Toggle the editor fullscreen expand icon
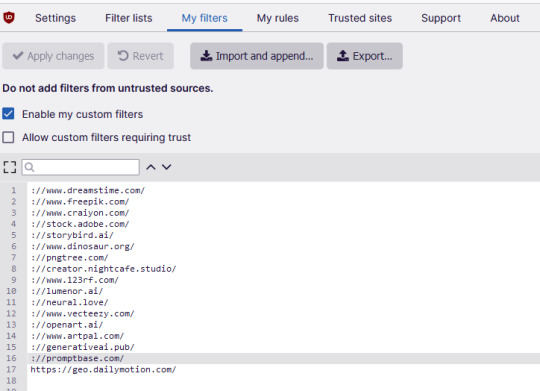This screenshot has width=540, height=391. pyautogui.click(x=10, y=167)
